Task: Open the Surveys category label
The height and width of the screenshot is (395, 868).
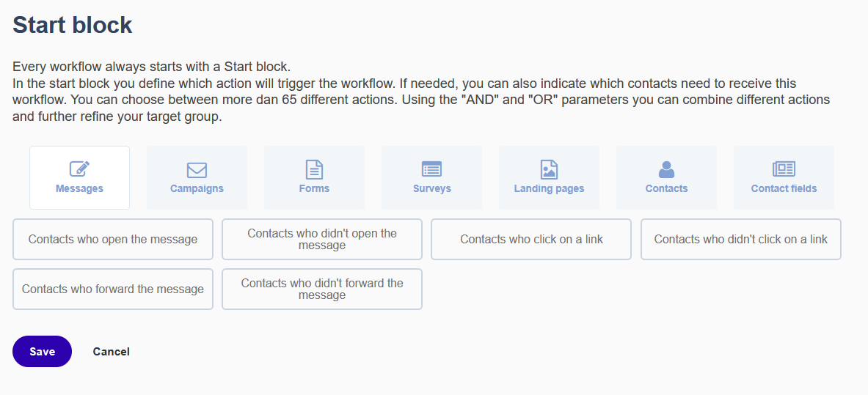Action: click(x=431, y=188)
